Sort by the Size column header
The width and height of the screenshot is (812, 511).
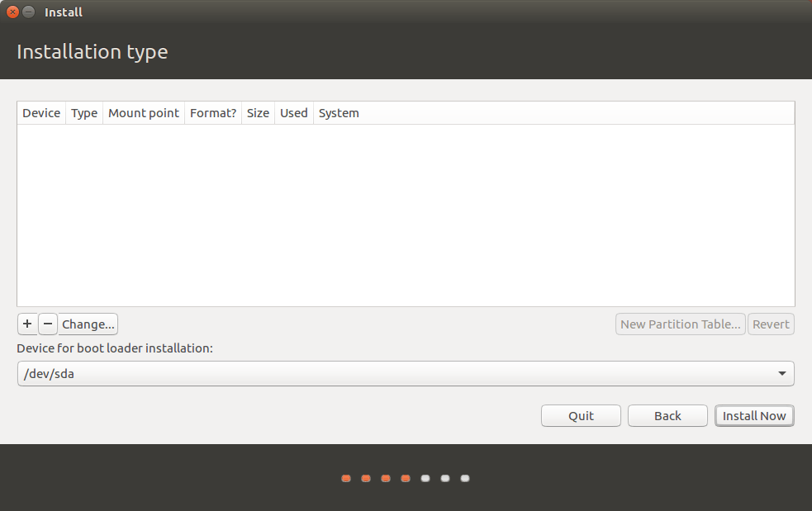click(x=258, y=113)
